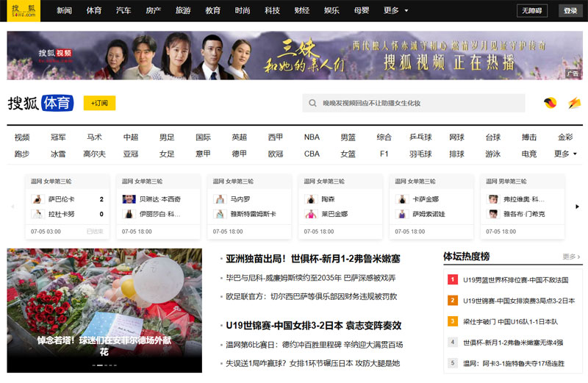Click the 登录 login button
Screen dimensions: 588x383
coord(570,10)
